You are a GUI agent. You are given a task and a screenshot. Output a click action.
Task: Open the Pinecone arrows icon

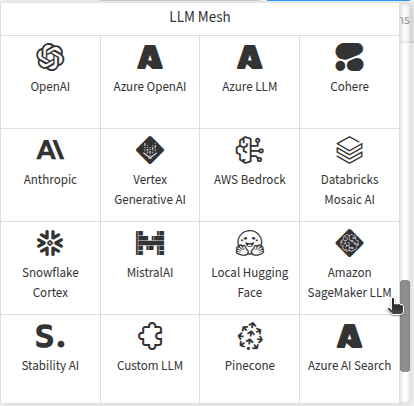[x=250, y=336]
